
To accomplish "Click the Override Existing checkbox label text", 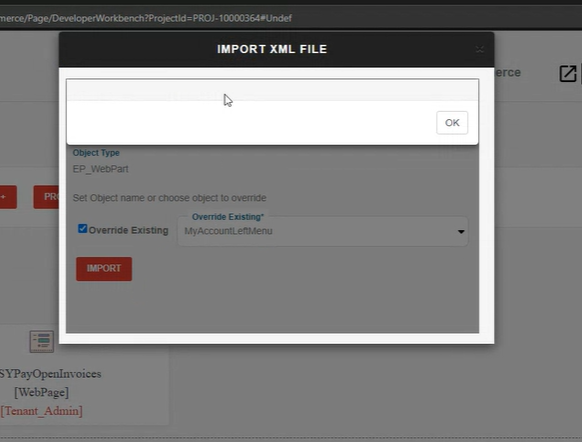I will point(128,230).
